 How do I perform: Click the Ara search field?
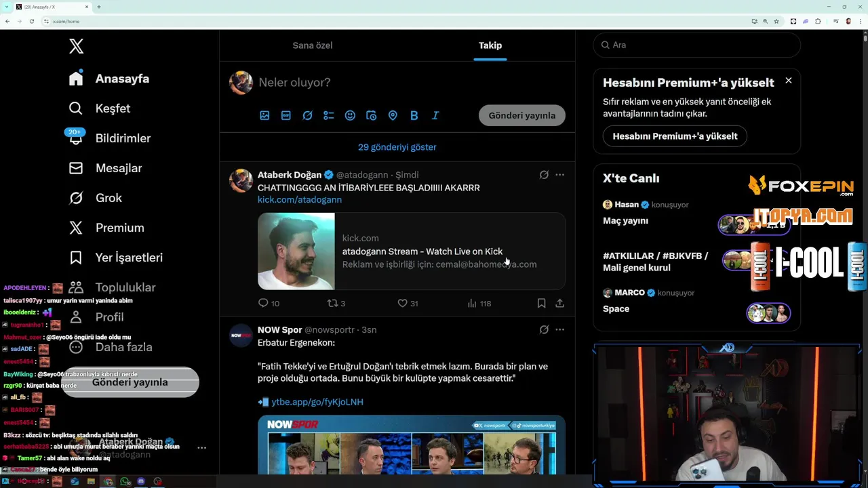[x=697, y=45]
